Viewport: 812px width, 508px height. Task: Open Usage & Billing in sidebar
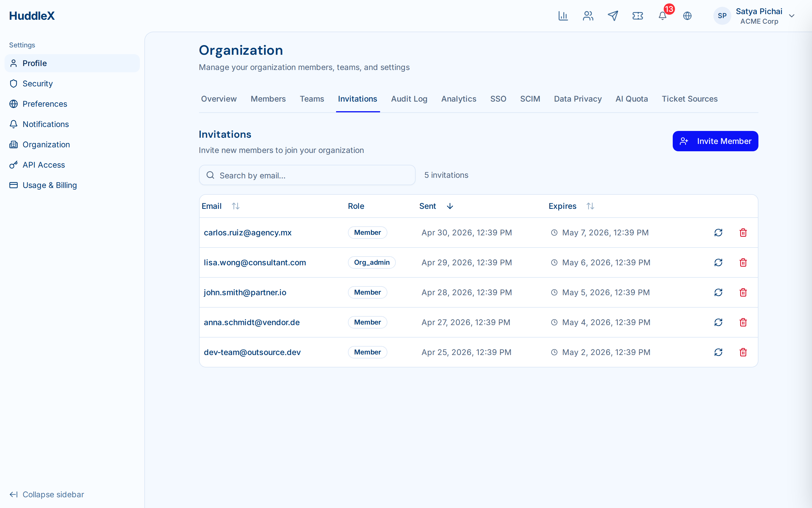click(x=72, y=185)
